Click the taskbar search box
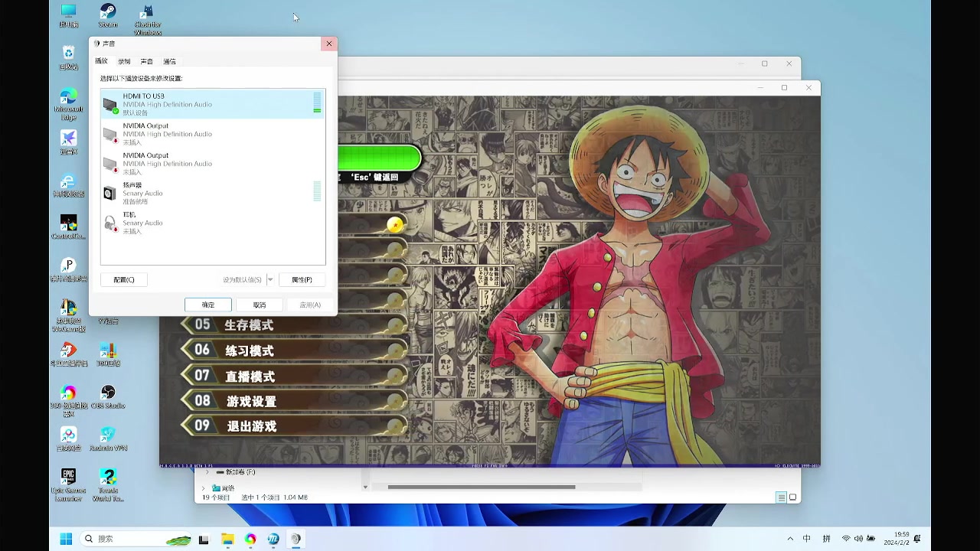 click(136, 539)
